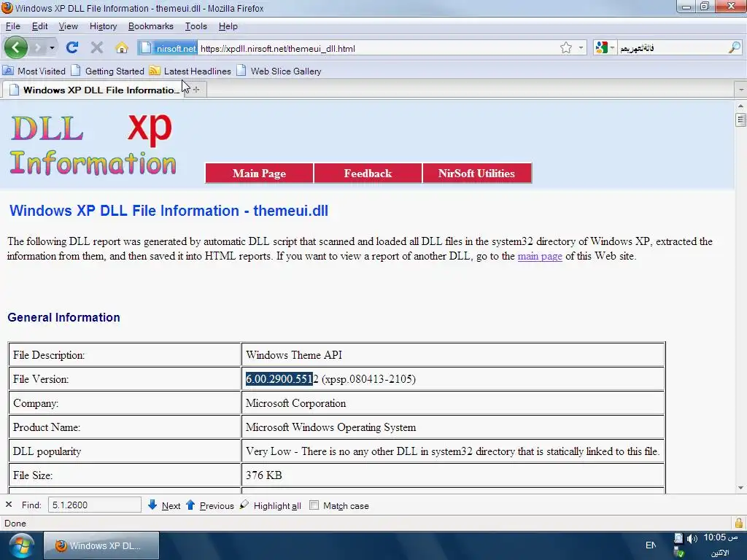Click the DLL XP Information logo
Image resolution: width=747 pixels, height=560 pixels.
click(93, 144)
